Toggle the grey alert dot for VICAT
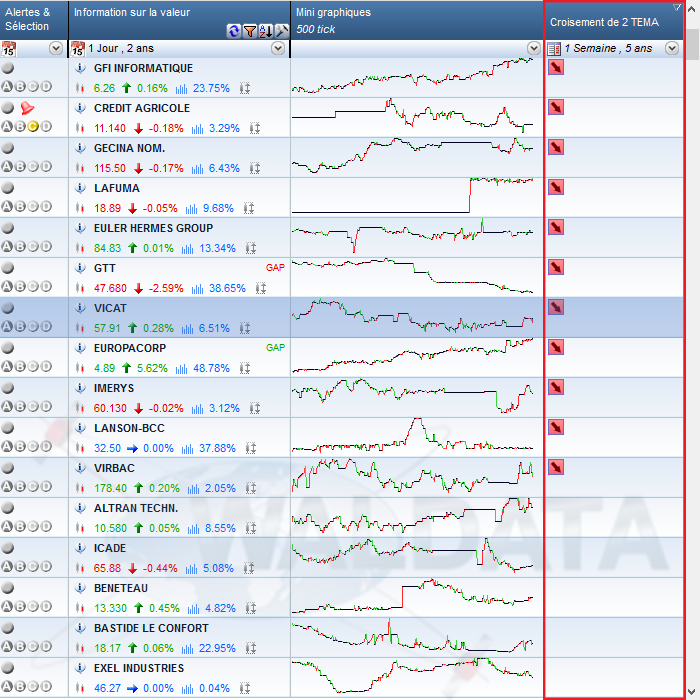 (x=8, y=308)
